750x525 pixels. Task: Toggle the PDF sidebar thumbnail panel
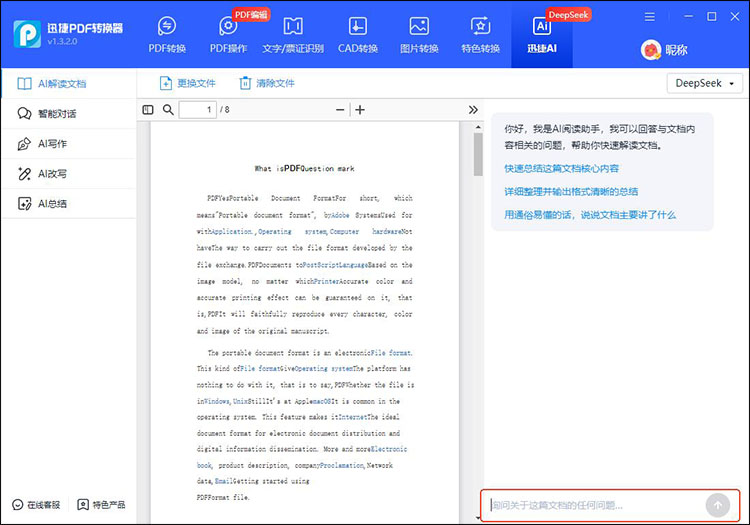point(148,110)
